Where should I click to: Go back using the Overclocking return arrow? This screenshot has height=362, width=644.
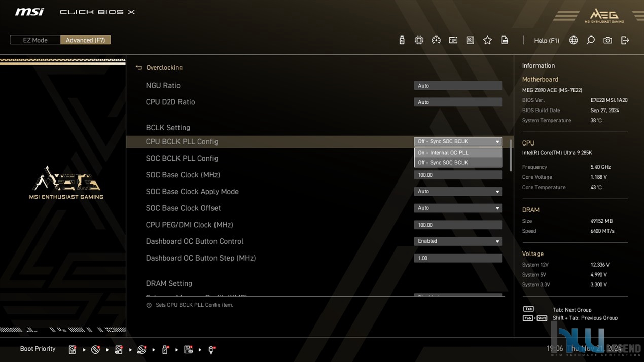click(x=139, y=67)
